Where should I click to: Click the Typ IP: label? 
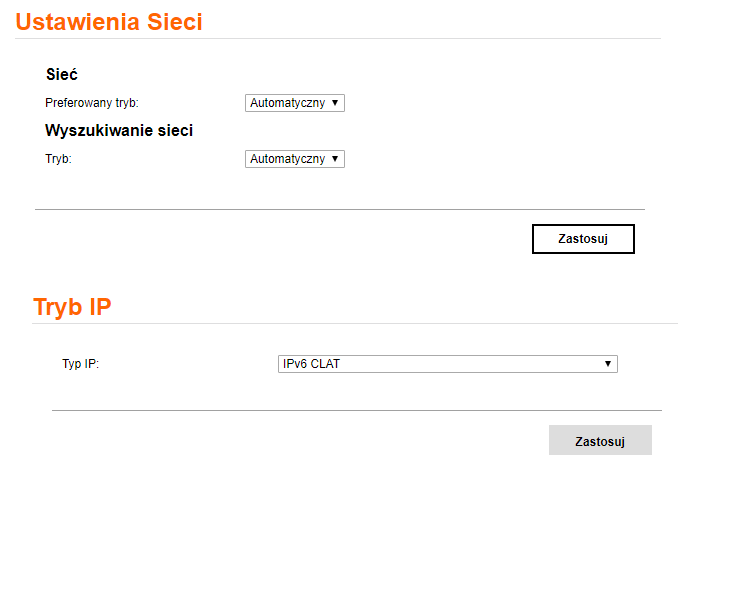81,364
